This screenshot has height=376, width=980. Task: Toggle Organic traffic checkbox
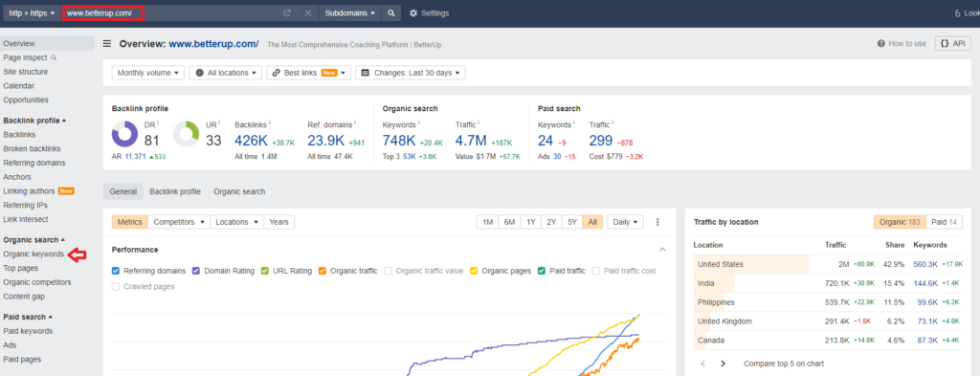tap(323, 271)
